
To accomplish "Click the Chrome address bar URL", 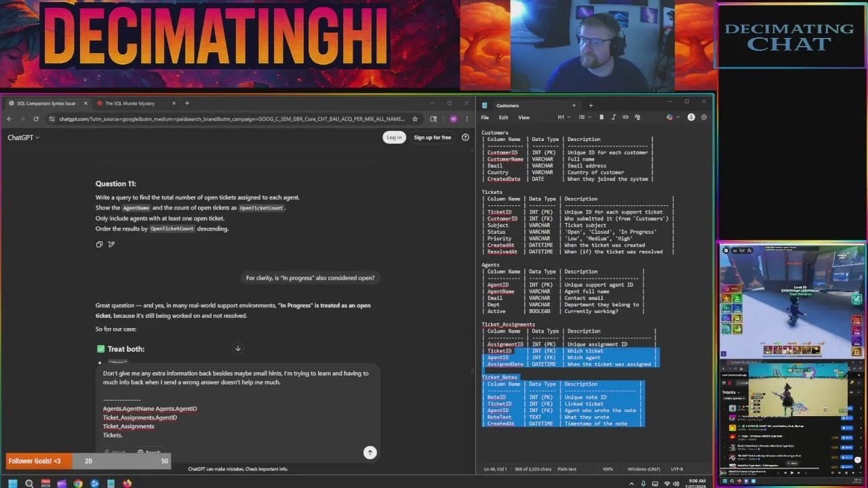I will 231,119.
